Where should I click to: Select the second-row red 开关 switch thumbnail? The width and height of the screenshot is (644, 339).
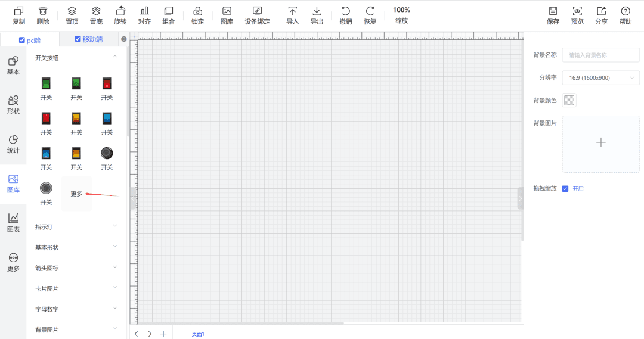pyautogui.click(x=46, y=118)
